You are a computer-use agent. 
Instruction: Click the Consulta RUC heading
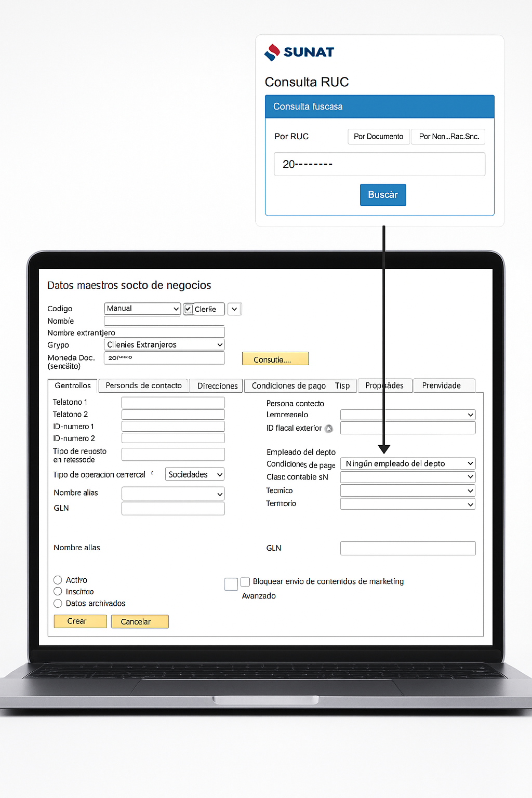(x=307, y=82)
